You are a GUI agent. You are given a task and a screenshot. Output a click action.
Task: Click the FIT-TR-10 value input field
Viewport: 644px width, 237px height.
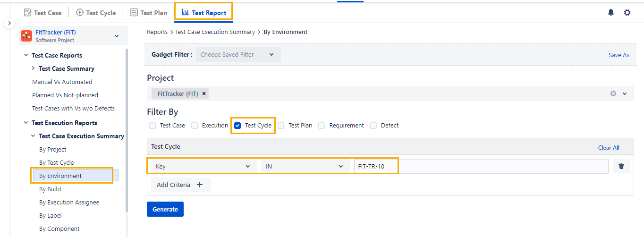click(x=482, y=166)
